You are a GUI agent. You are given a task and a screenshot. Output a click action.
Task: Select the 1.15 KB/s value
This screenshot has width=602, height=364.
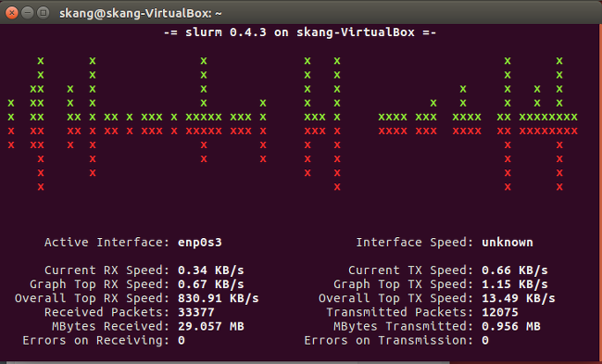click(x=514, y=284)
